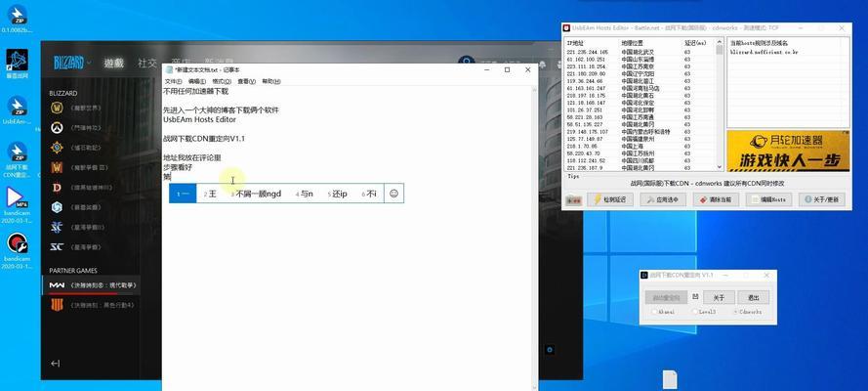The image size is (868, 391).
Task: Click the 关于 button in CDN redirect tool
Action: (719, 297)
